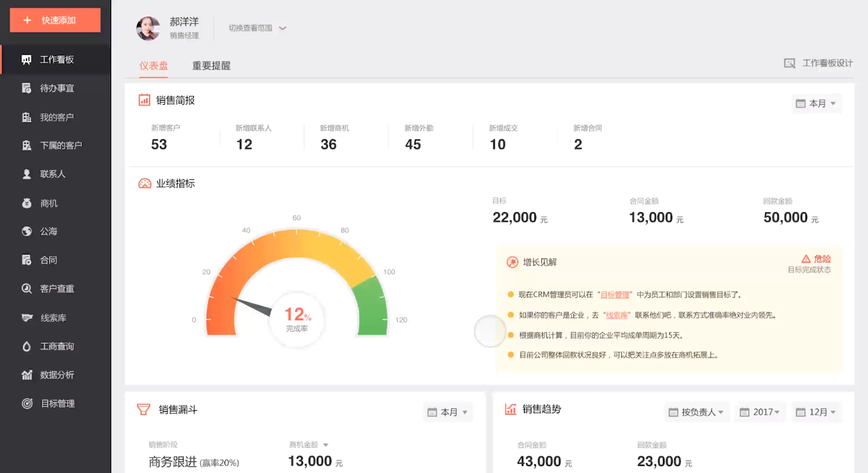This screenshot has height=473, width=868.
Task: Switch to the 仪表盘 tab
Action: pos(154,65)
